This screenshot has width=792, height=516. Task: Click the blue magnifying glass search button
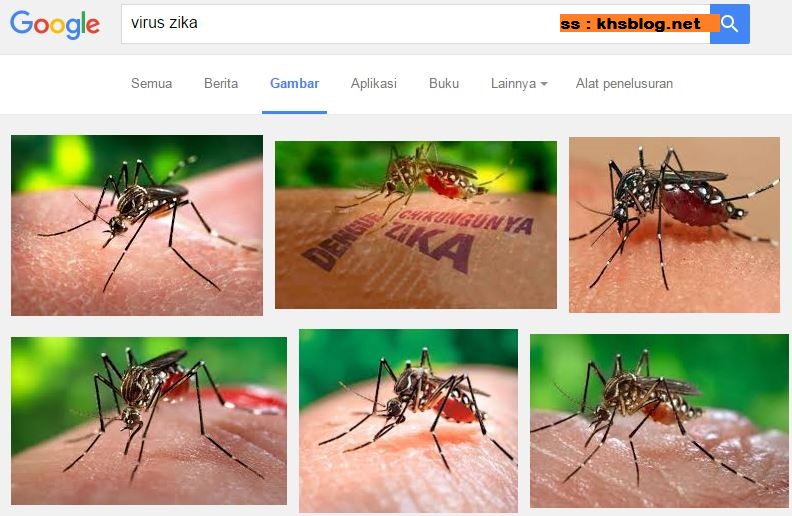(729, 24)
